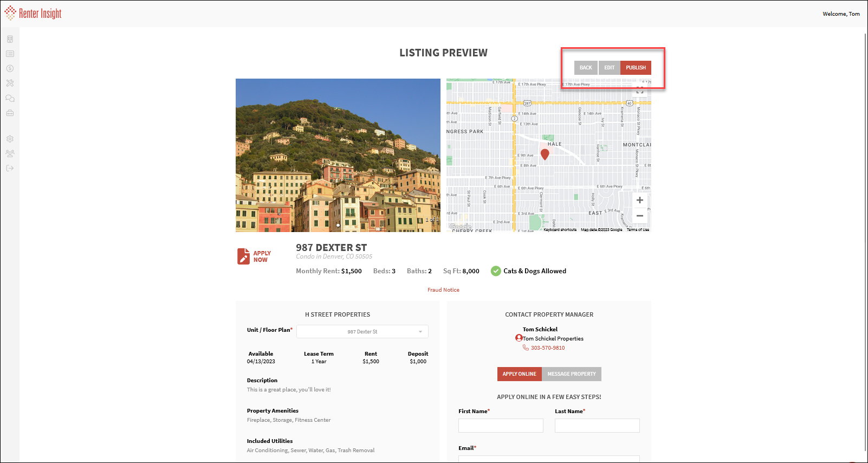Click the Renter Insight logo
The height and width of the screenshot is (463, 868).
33,13
